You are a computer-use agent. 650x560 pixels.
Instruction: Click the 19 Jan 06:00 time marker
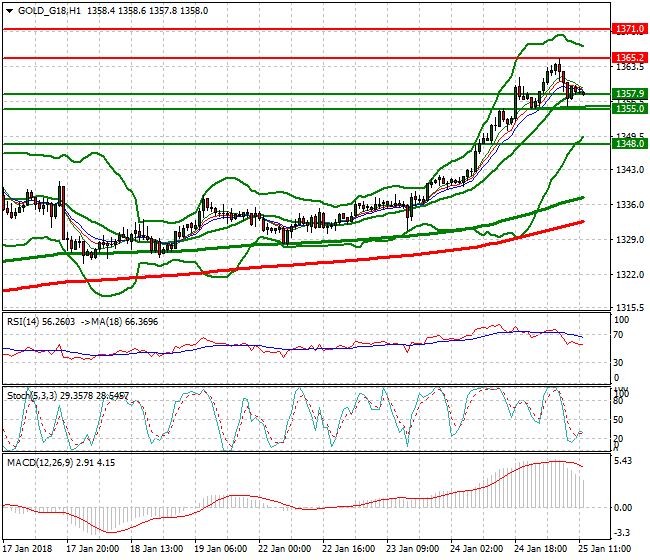221,549
